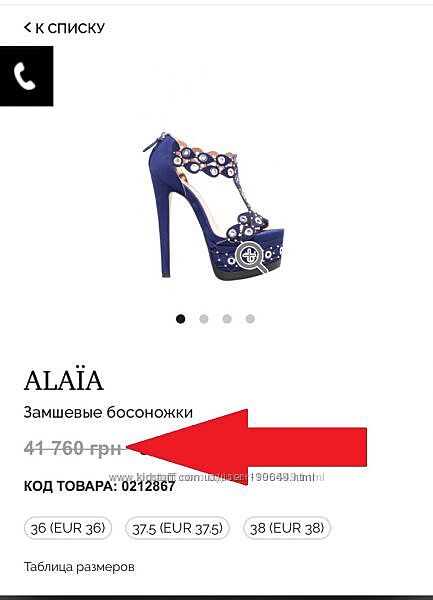Select the product code 0212867
The image size is (433, 600).
click(x=148, y=486)
